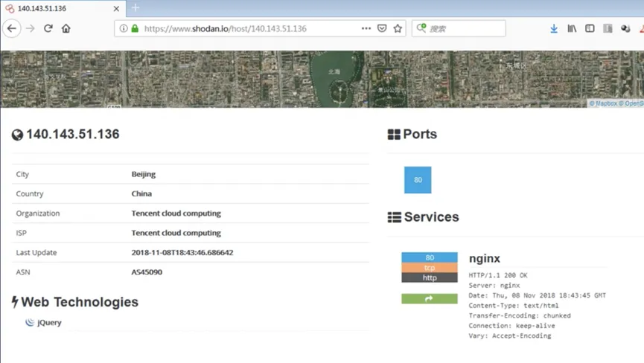Viewport: 644px width, 363px height.
Task: Go back to the previous page
Action: click(x=11, y=28)
